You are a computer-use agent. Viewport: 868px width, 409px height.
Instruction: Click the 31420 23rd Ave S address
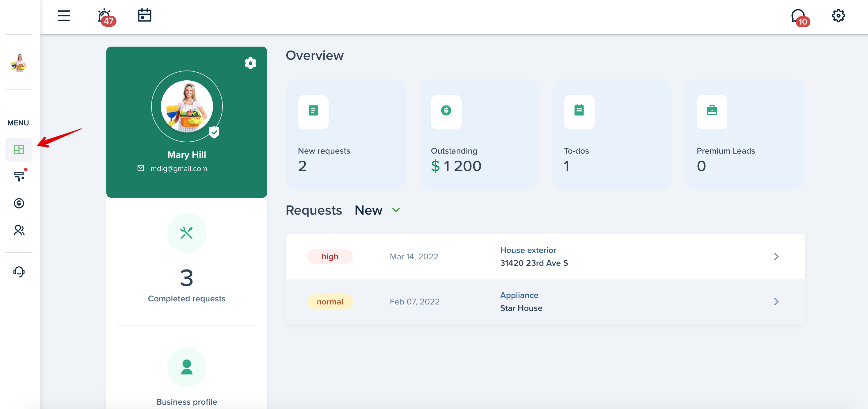click(x=534, y=263)
